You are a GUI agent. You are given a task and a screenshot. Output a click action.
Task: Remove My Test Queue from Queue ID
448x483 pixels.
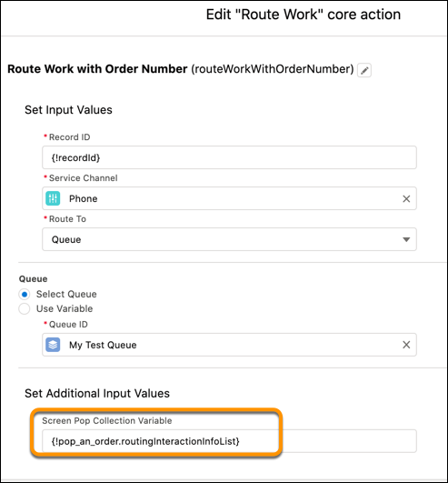pyautogui.click(x=406, y=345)
